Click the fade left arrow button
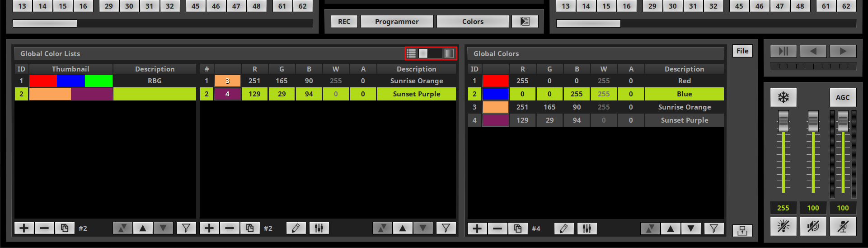 click(x=813, y=51)
